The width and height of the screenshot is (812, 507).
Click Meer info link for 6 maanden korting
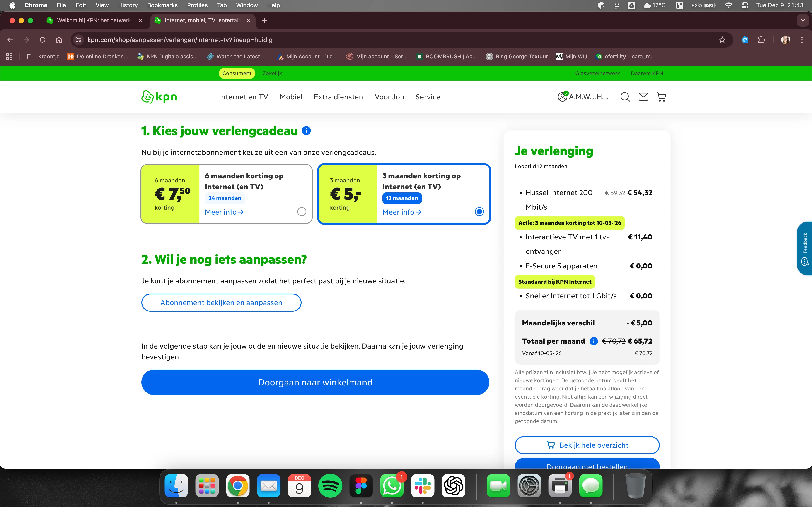coord(224,212)
